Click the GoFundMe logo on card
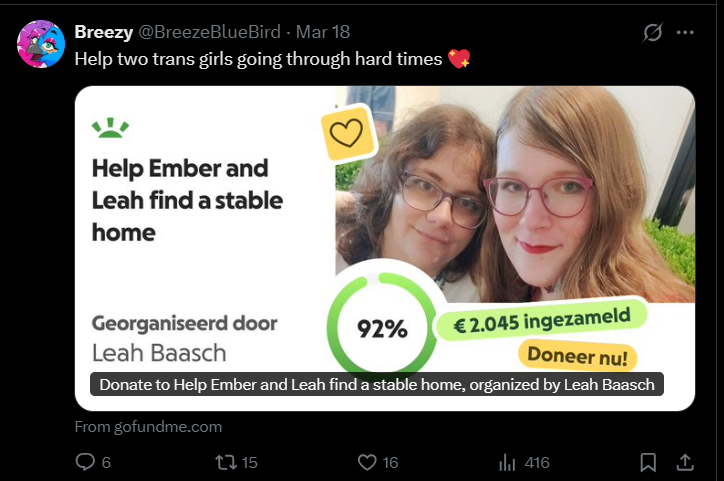The height and width of the screenshot is (481, 724). click(x=110, y=127)
